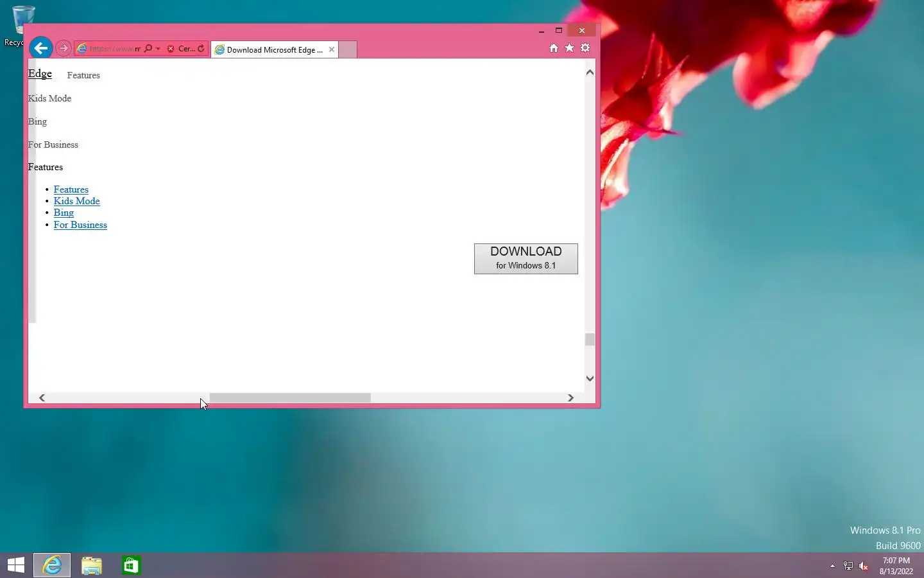The width and height of the screenshot is (924, 578).
Task: Open the taskbar clock and date
Action: (x=896, y=566)
